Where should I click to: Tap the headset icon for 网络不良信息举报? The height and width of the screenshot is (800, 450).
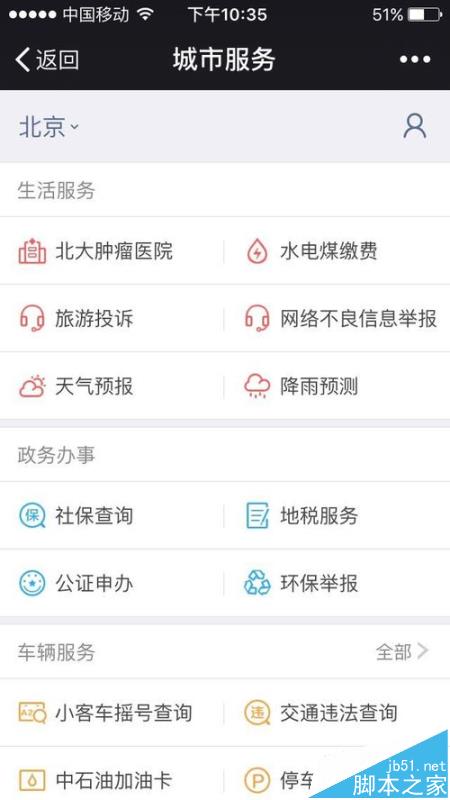(x=257, y=318)
